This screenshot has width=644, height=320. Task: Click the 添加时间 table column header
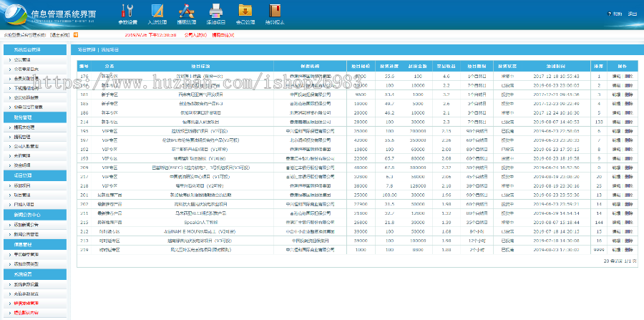(x=557, y=65)
